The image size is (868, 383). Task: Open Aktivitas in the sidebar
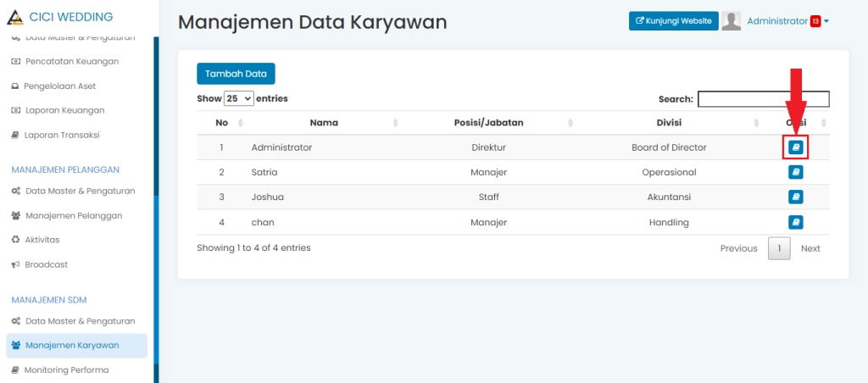pos(42,240)
